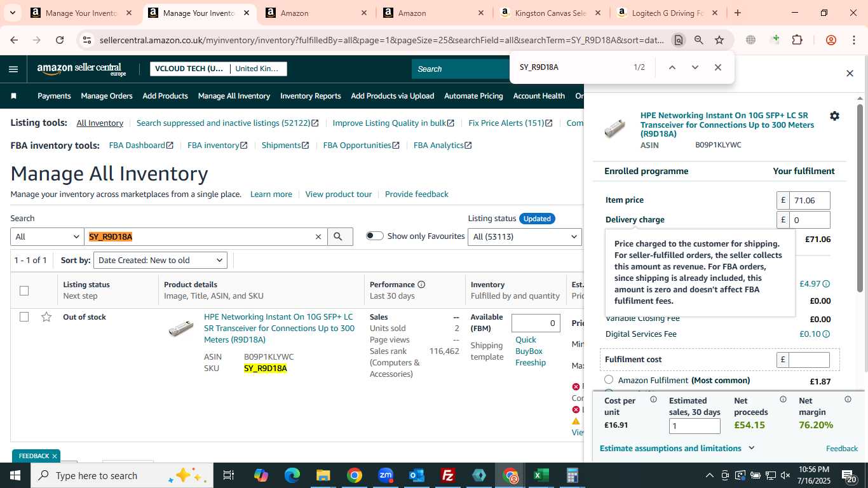Image resolution: width=868 pixels, height=488 pixels.
Task: Click the Cost per unit info icon
Action: pos(653,400)
